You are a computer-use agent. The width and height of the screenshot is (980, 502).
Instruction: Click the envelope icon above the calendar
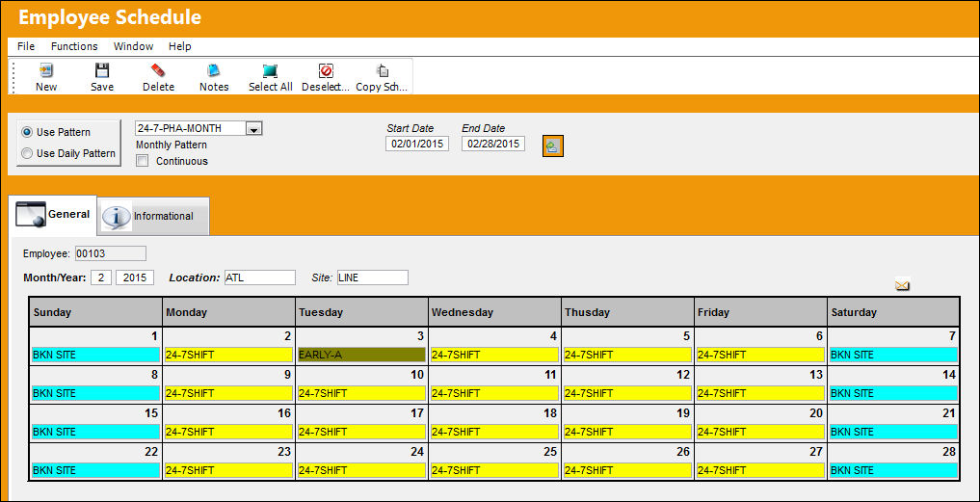(902, 286)
